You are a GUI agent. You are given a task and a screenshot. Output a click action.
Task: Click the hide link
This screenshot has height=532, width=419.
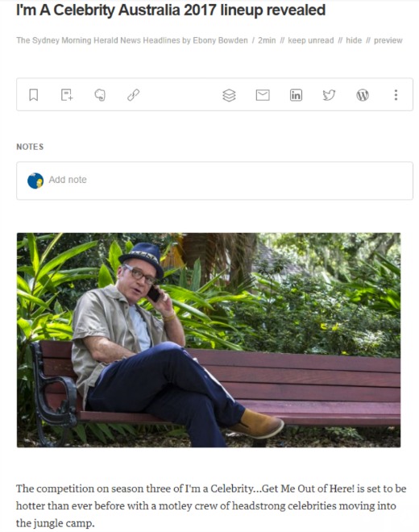click(x=354, y=40)
